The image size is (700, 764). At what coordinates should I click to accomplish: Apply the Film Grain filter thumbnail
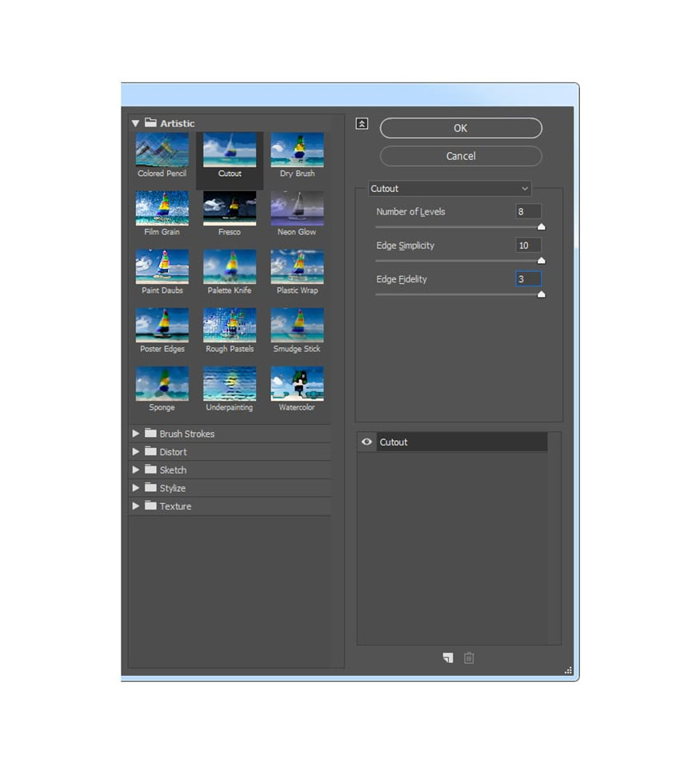(x=162, y=209)
